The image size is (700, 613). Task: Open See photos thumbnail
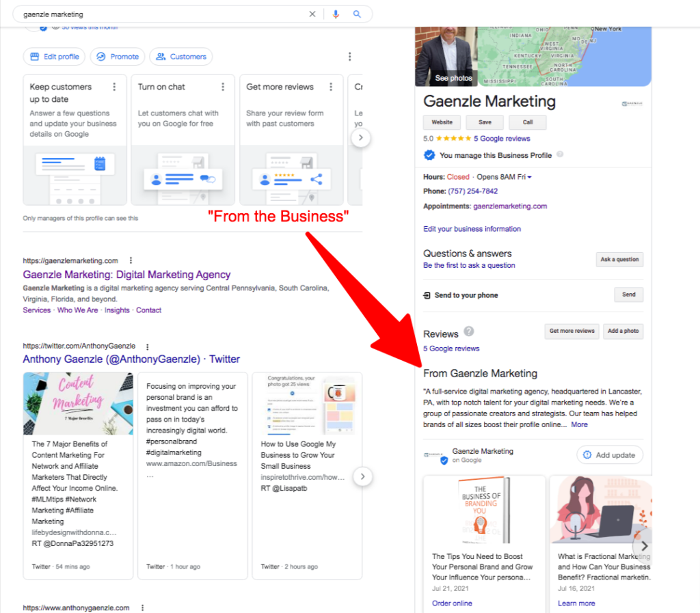pyautogui.click(x=446, y=57)
